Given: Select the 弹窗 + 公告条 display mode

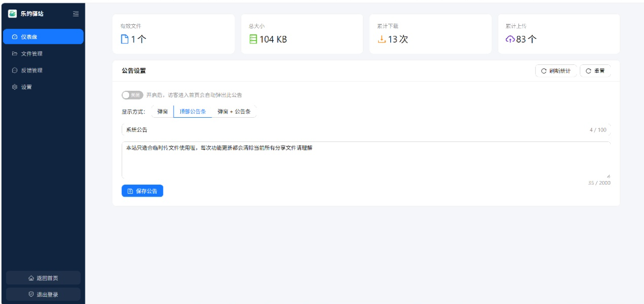Looking at the screenshot, I should [x=234, y=111].
